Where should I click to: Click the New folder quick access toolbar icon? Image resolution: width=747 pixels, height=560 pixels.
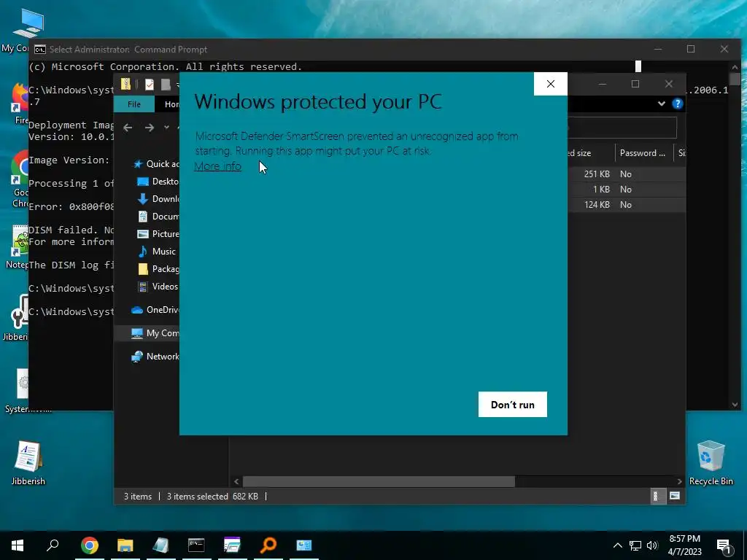(x=166, y=85)
